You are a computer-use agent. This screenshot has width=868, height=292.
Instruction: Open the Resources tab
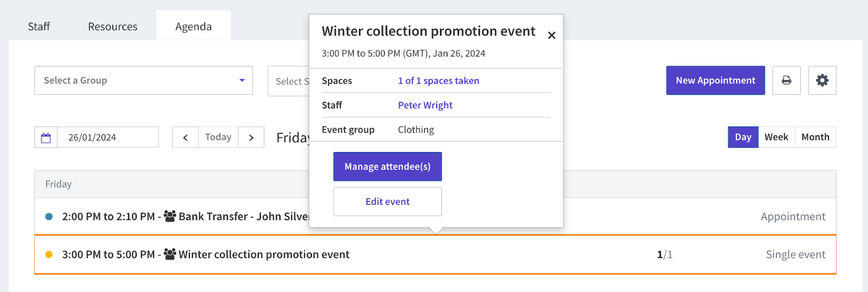pos(113,27)
